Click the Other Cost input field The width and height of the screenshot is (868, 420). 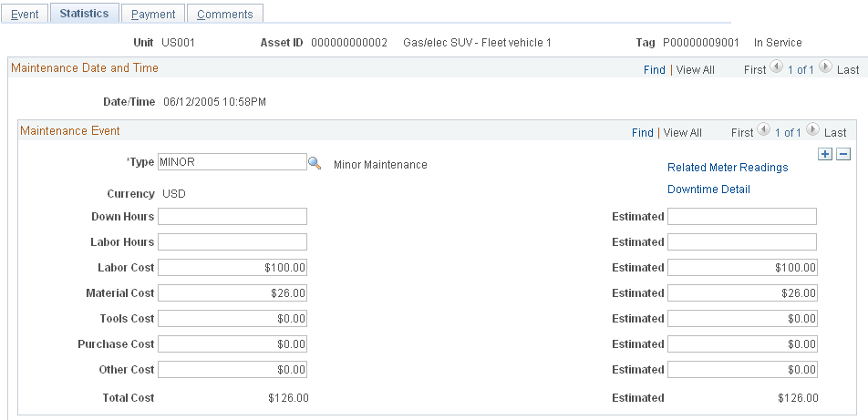click(x=232, y=369)
